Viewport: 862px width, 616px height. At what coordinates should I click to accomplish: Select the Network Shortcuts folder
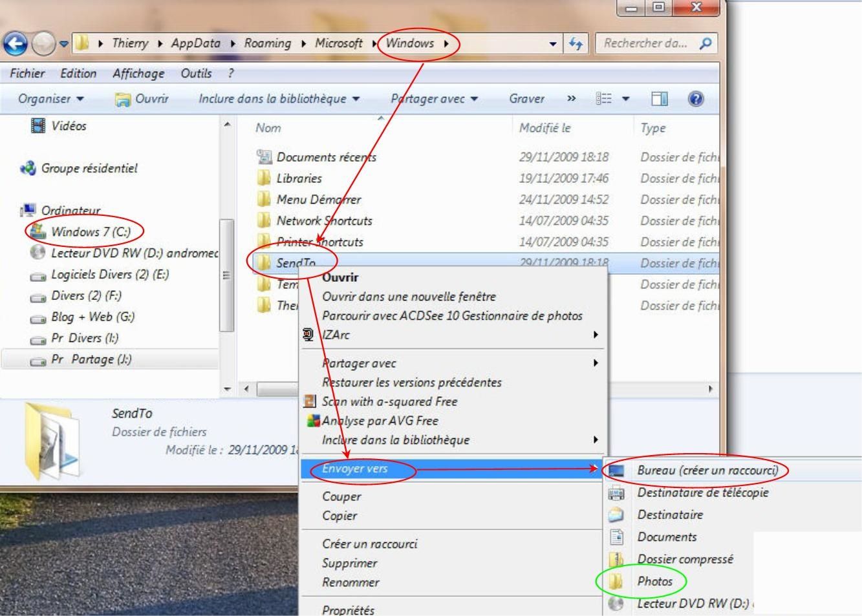point(314,220)
